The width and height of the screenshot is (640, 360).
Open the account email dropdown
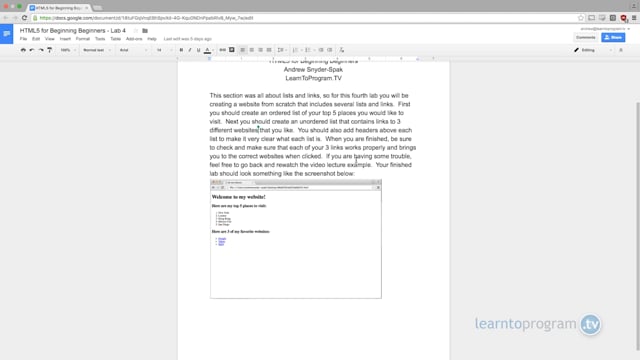click(605, 29)
